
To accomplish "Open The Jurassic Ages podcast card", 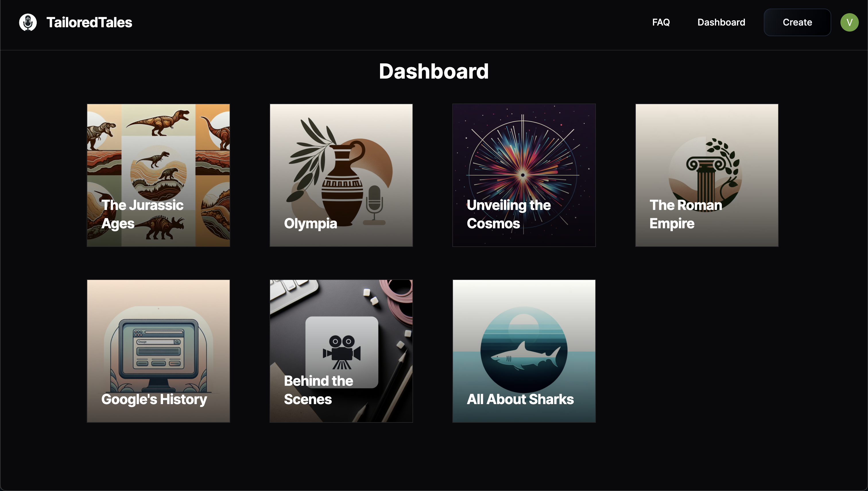I will [158, 175].
